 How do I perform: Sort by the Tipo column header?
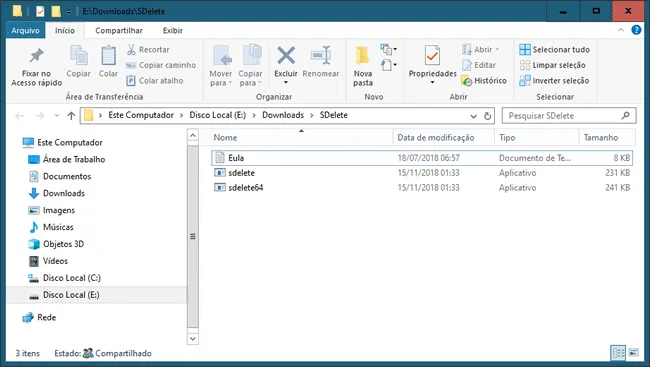click(536, 137)
